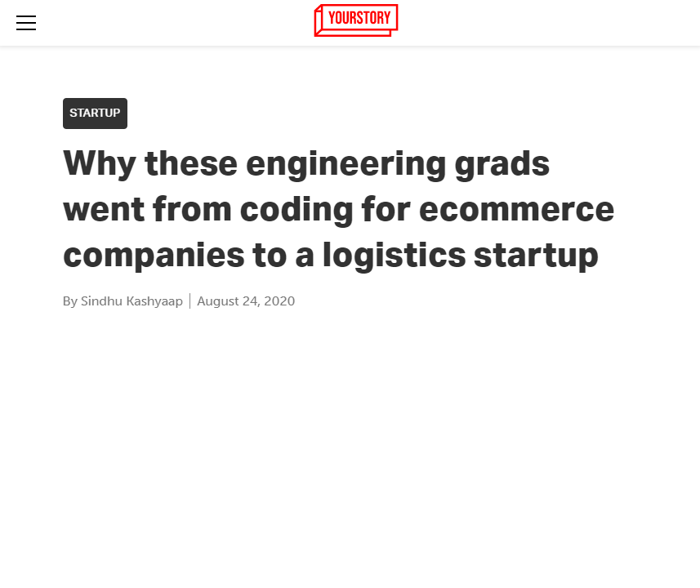Select the STARTUP tag above the headline
Image resolution: width=700 pixels, height=588 pixels.
tap(95, 113)
